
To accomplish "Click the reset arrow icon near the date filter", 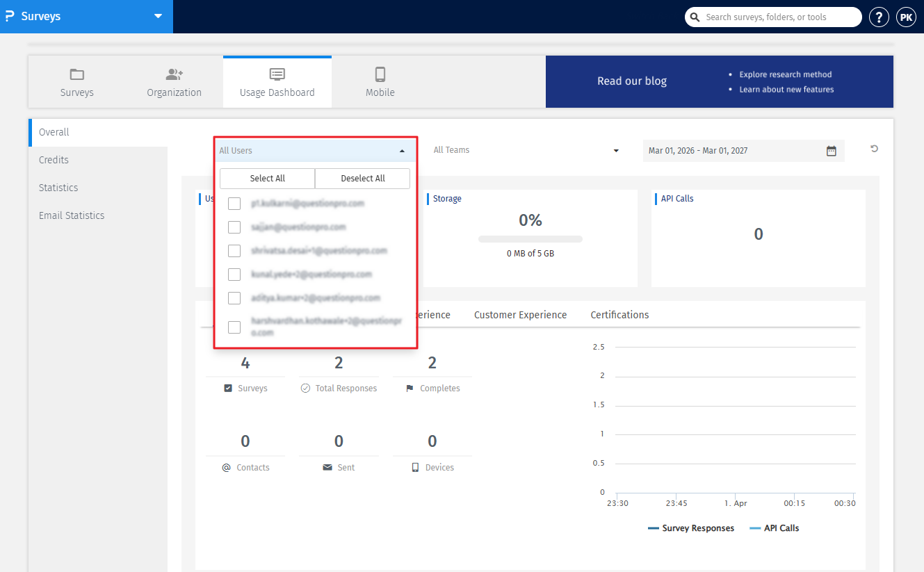I will 874,148.
